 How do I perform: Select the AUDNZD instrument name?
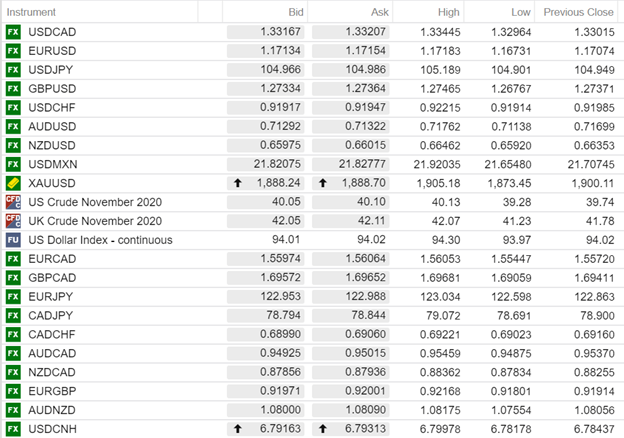[51, 410]
